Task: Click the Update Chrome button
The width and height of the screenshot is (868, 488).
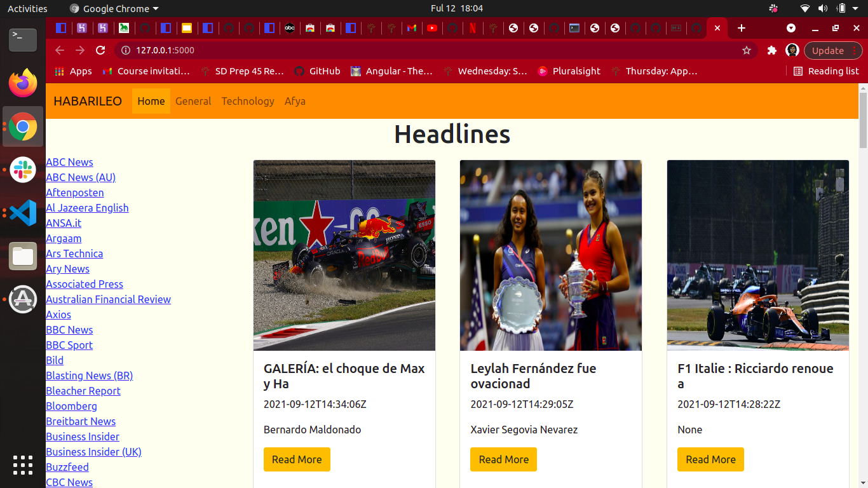Action: click(833, 50)
